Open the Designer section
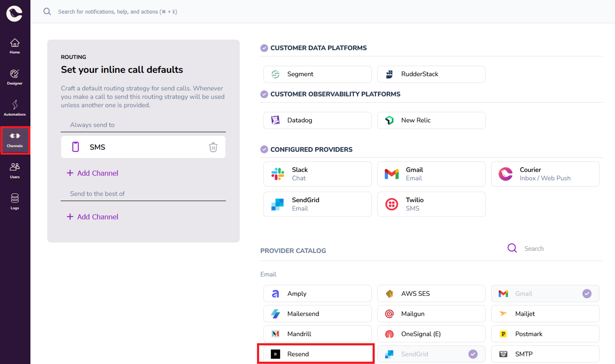615x364 pixels. pos(14,77)
